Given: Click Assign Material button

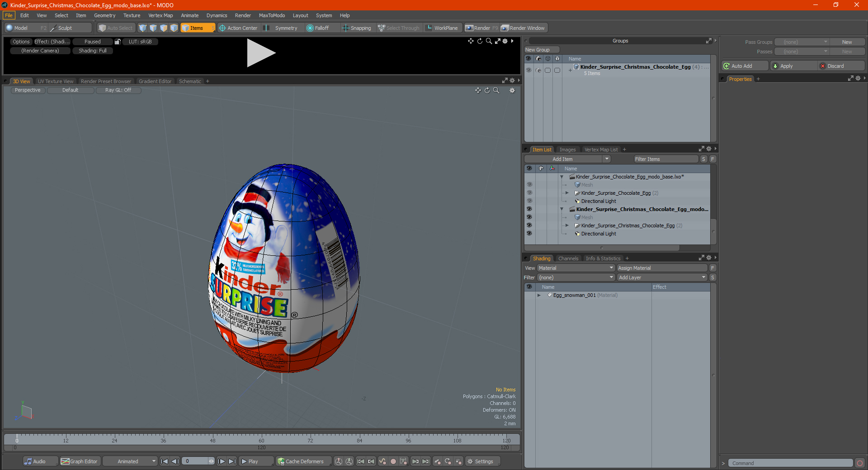Looking at the screenshot, I should point(662,268).
